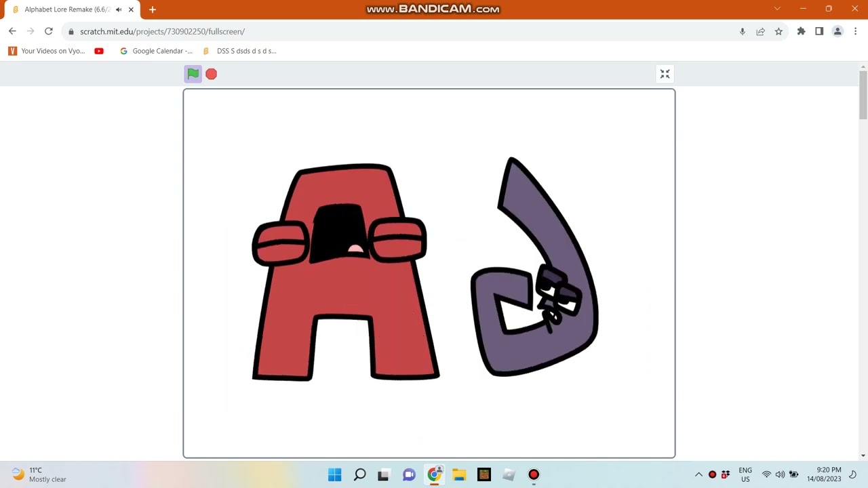Select the Alphabet Lore Remake tab
Screen dimensions: 868x488
coord(71,9)
